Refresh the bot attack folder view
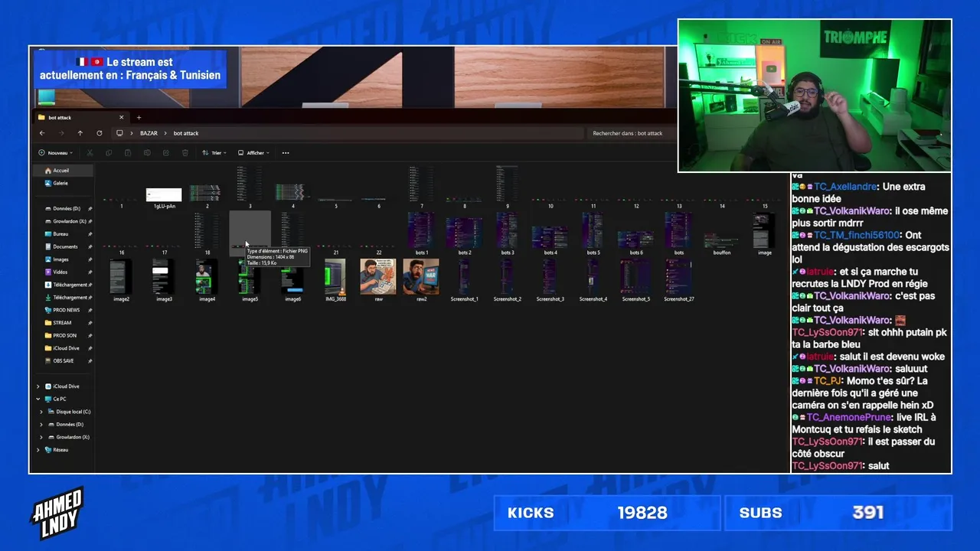 coord(100,133)
